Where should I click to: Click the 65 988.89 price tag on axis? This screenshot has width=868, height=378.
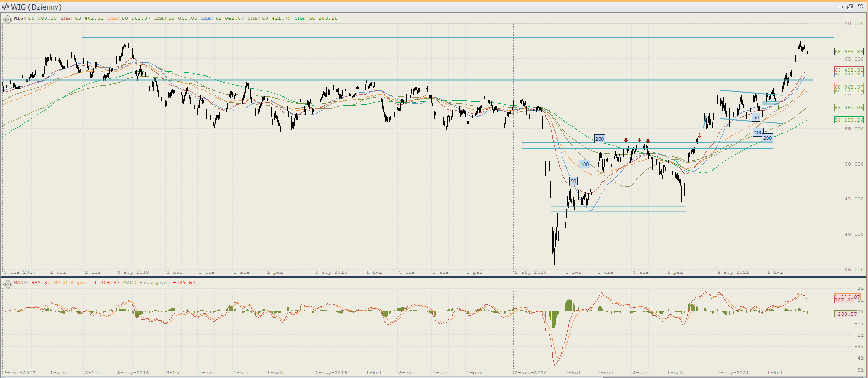click(848, 52)
